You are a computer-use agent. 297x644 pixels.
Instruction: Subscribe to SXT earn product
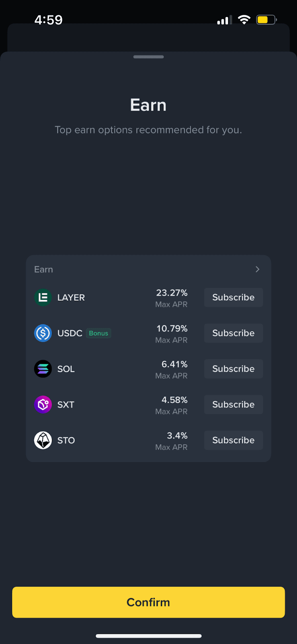(234, 405)
